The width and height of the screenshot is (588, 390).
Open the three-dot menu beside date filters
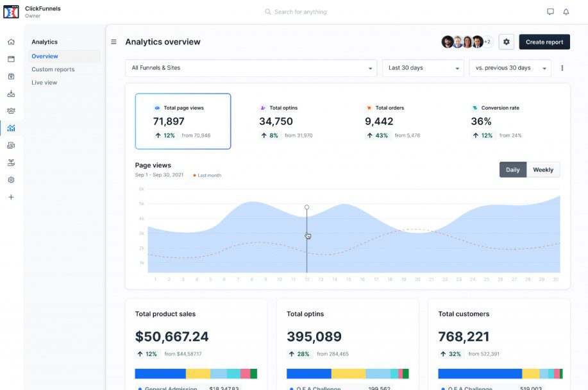point(562,67)
